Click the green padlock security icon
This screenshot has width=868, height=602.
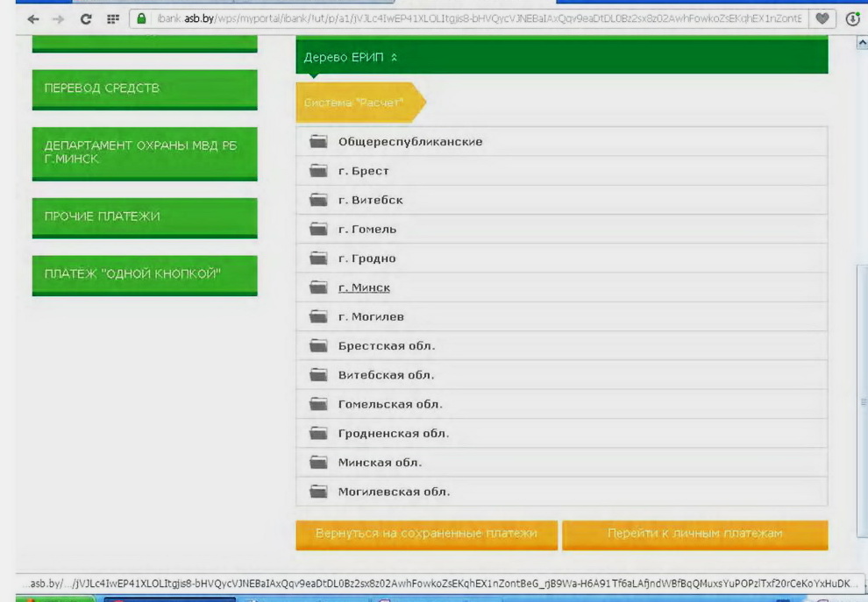(x=141, y=18)
